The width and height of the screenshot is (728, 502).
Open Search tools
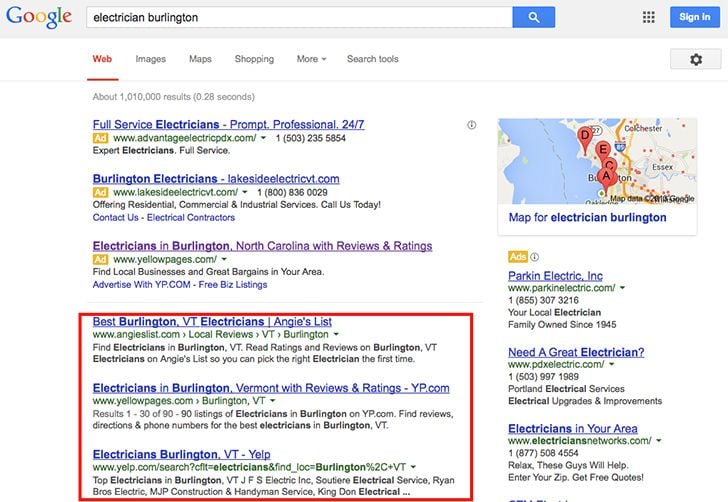coord(372,59)
